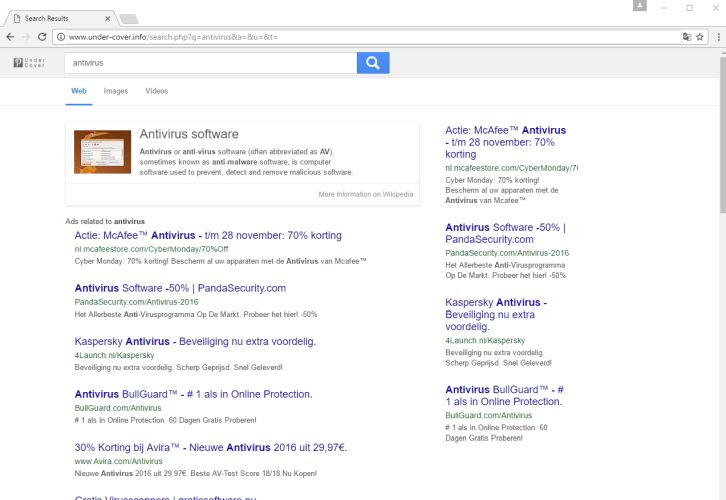
Task: Close the Search Results tab
Action: (x=107, y=19)
